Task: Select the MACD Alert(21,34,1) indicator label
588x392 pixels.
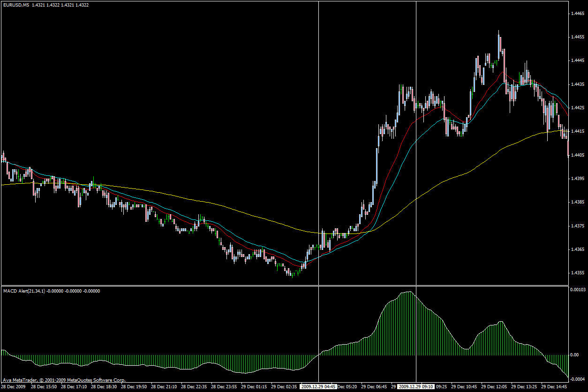Action: [24, 291]
